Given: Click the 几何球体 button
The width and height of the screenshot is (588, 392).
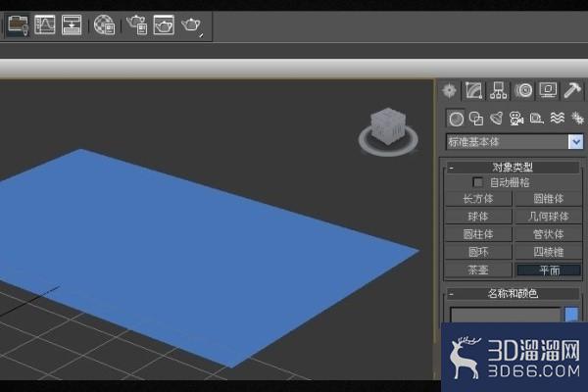Looking at the screenshot, I should 548,217.
